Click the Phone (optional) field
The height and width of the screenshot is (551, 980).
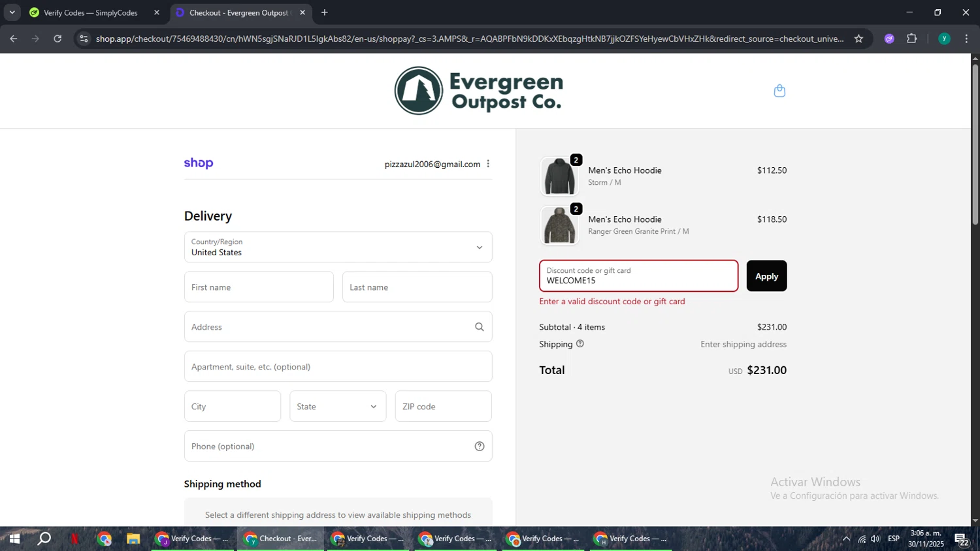338,447
